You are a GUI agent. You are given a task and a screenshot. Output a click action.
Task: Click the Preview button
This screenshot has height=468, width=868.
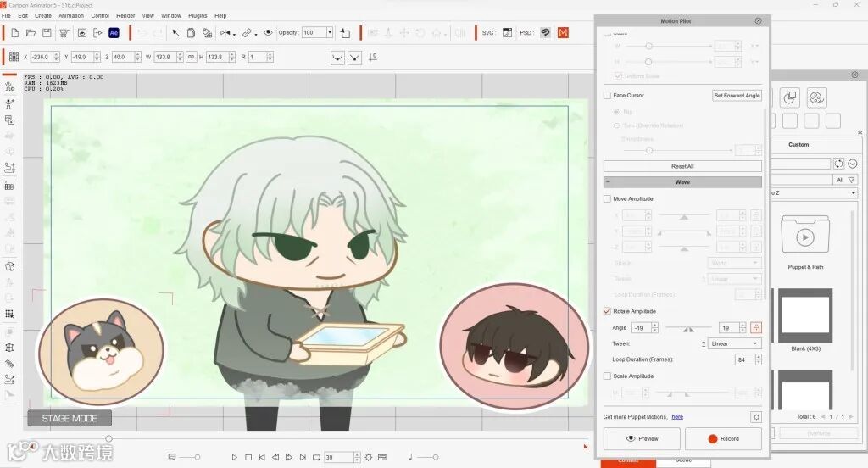tap(642, 438)
